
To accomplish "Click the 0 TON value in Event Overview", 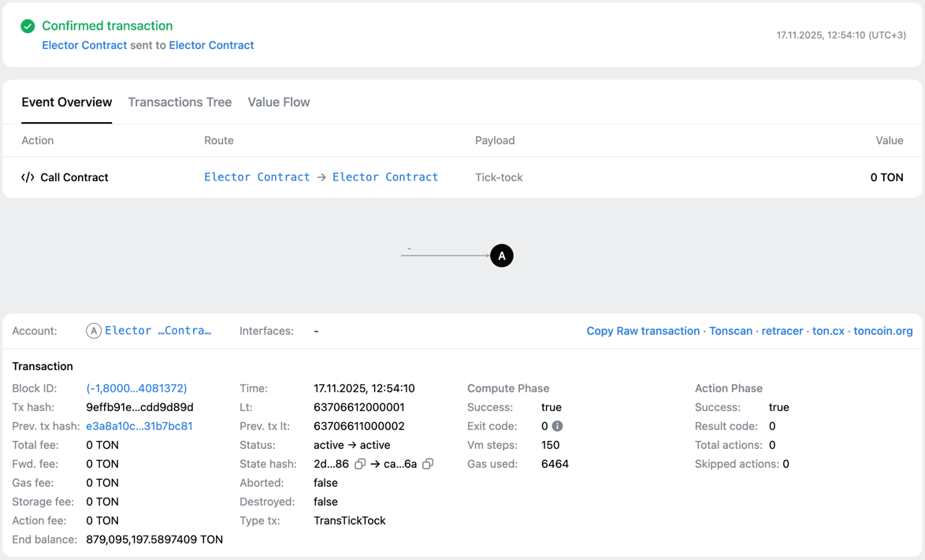I will pyautogui.click(x=886, y=177).
